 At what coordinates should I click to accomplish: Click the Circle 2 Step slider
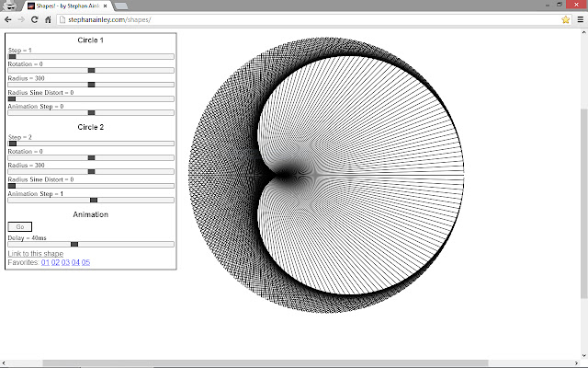tap(91, 144)
